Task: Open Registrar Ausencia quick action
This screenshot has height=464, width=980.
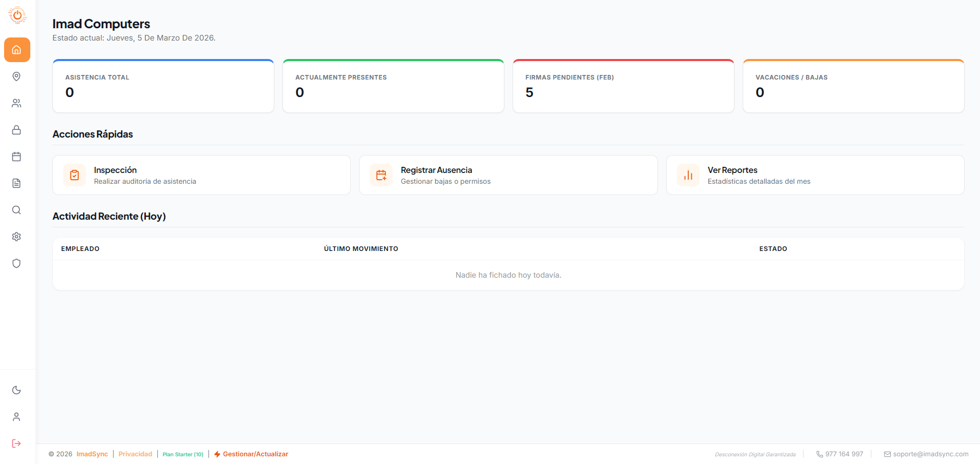Action: (508, 175)
